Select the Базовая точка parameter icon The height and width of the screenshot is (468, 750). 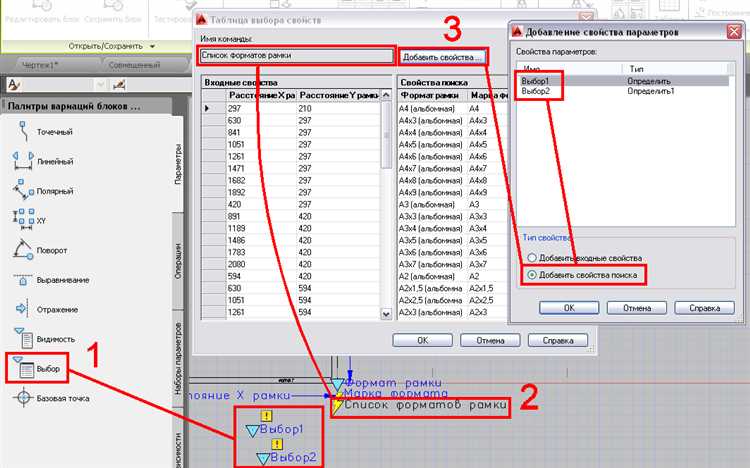[23, 398]
